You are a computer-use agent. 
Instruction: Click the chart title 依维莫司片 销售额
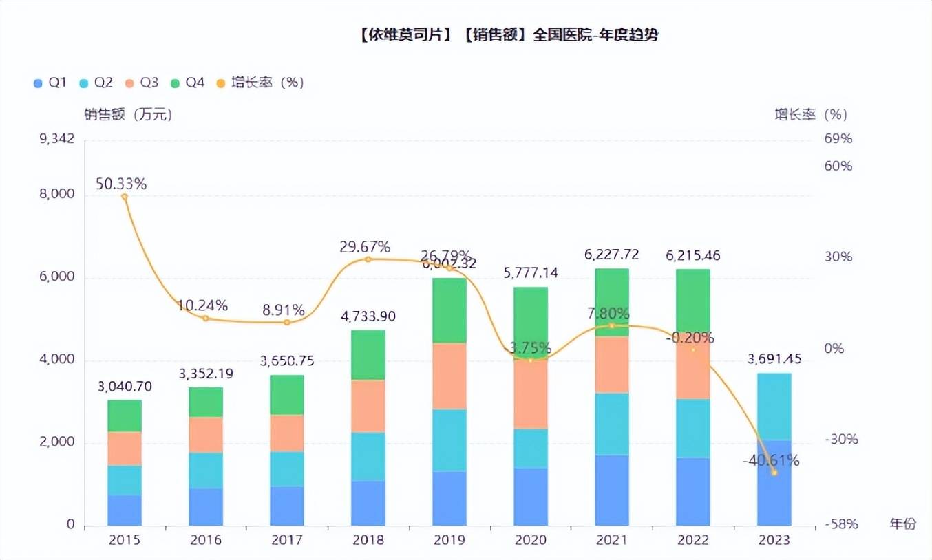(x=508, y=36)
